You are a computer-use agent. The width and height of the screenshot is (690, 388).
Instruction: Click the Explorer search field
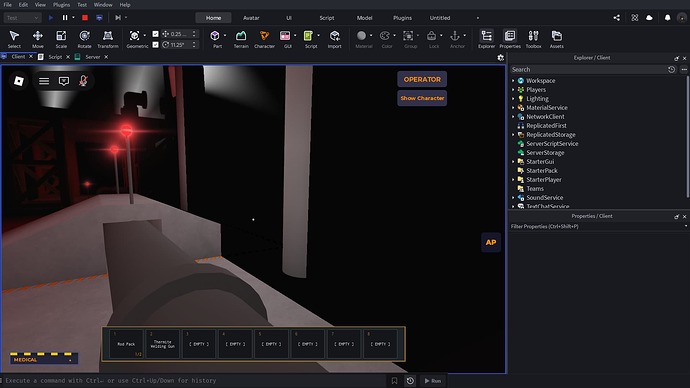tap(588, 70)
